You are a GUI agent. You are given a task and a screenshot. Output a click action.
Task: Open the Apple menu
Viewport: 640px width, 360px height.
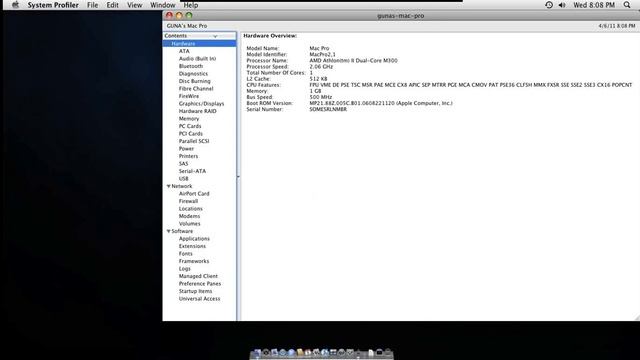point(15,5)
